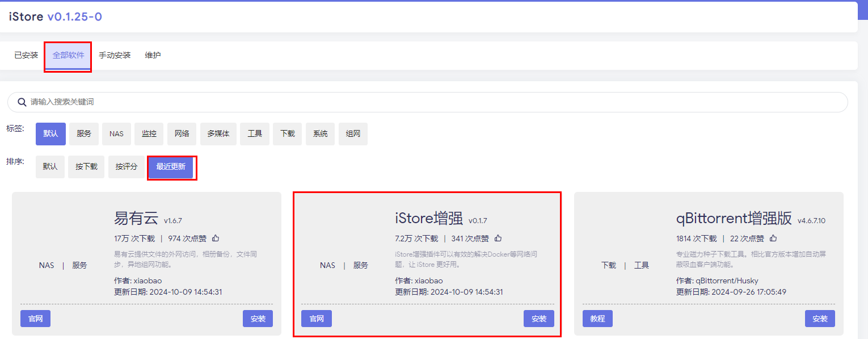Click 下载 category on qBittorrent增强版 card
The width and height of the screenshot is (868, 339).
(609, 265)
